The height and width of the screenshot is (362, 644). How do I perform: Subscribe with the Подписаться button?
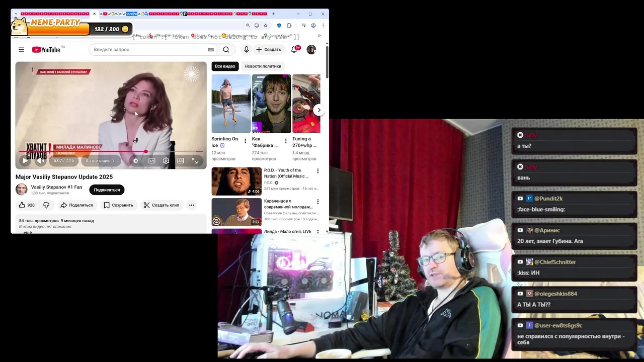(107, 190)
